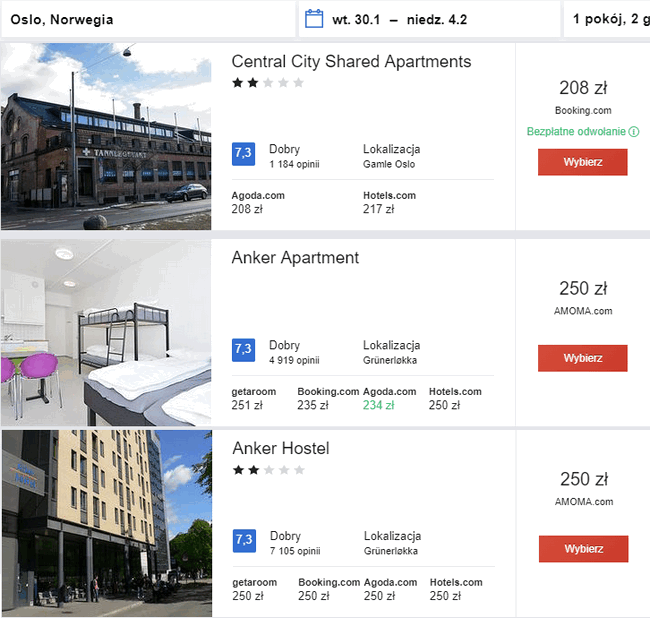Screen dimensions: 650x618
Task: View the Central City Shared Apartments building photo
Action: point(106,136)
